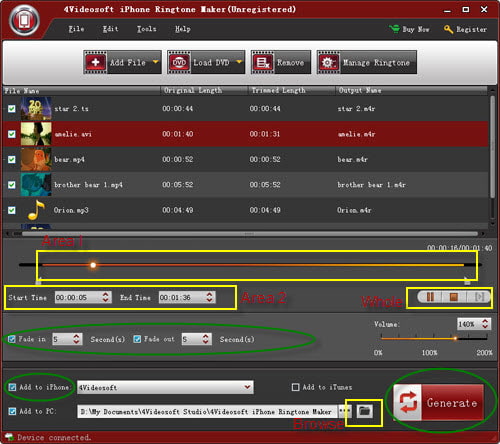Open the Help menu
Screen dimensions: 500x444
tap(183, 29)
